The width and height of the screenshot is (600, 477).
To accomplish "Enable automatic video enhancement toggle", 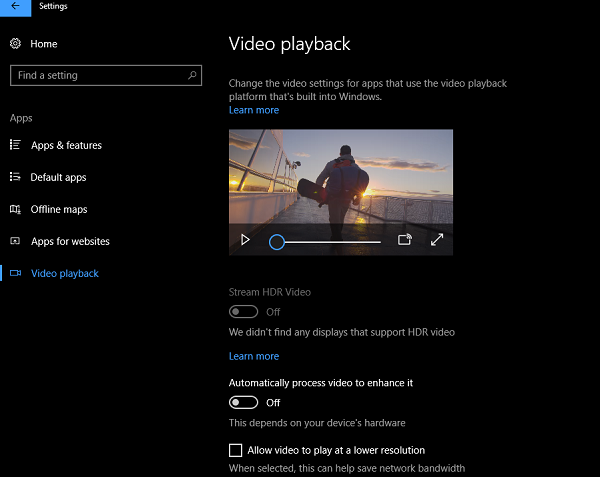I will click(x=243, y=402).
